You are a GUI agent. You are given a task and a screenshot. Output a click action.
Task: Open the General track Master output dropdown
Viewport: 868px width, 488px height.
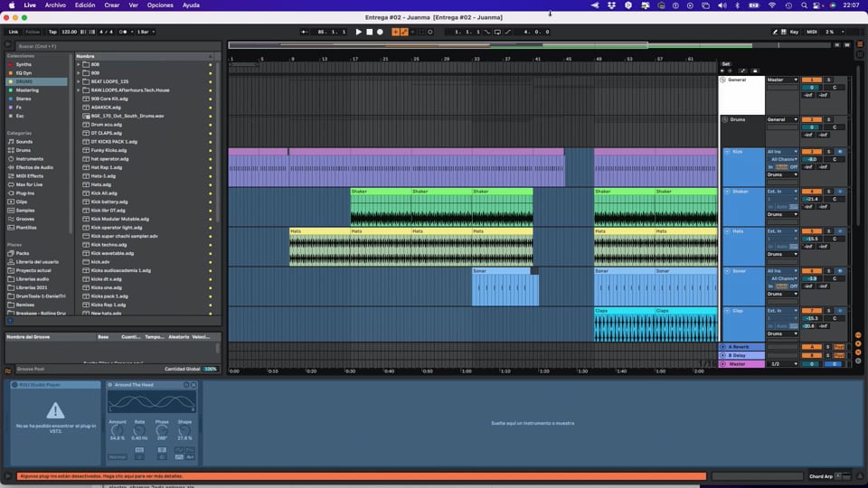pyautogui.click(x=782, y=80)
